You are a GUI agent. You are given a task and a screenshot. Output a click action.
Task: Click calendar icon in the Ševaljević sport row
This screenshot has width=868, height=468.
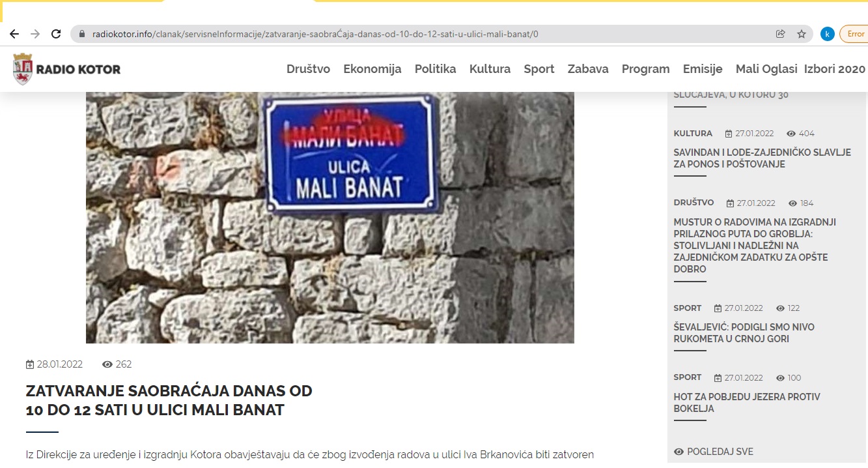(718, 308)
